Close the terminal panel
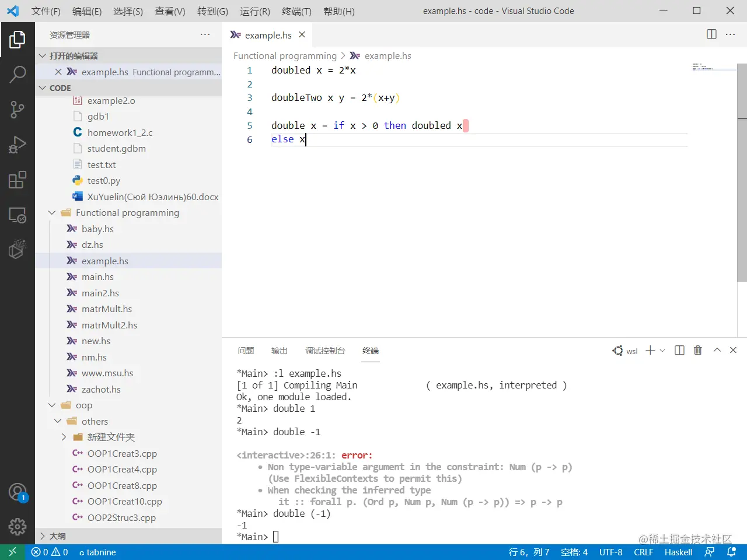The image size is (747, 560). (x=734, y=350)
